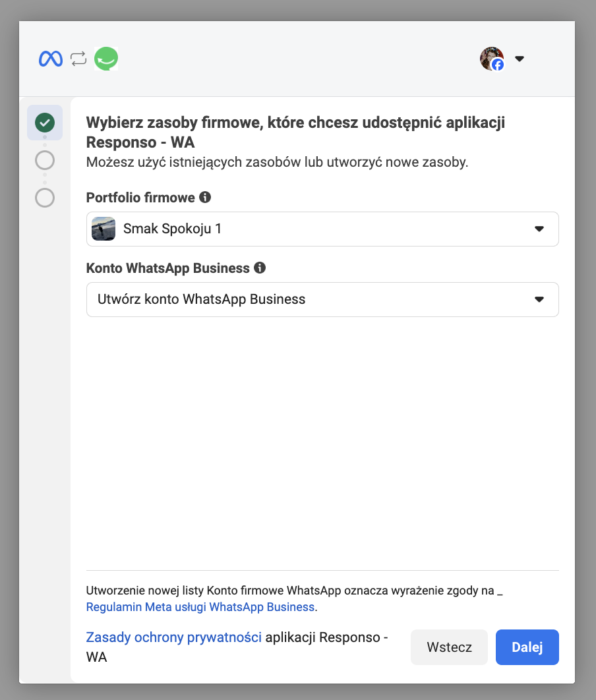The width and height of the screenshot is (596, 700).
Task: Select the second step circle
Action: [45, 160]
